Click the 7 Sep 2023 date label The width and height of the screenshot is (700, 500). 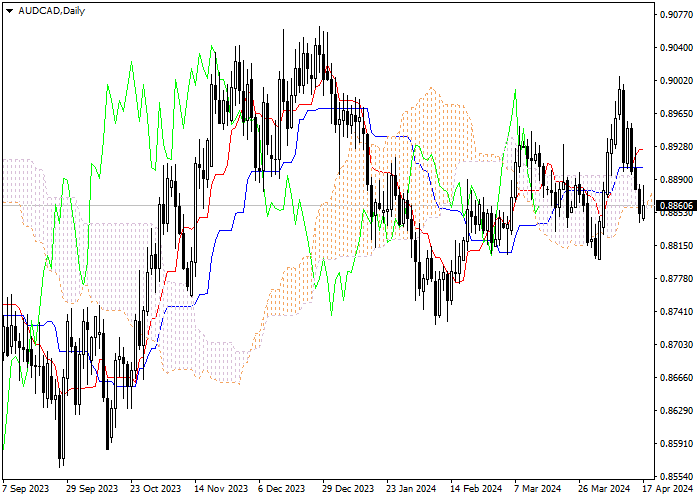click(x=26, y=489)
